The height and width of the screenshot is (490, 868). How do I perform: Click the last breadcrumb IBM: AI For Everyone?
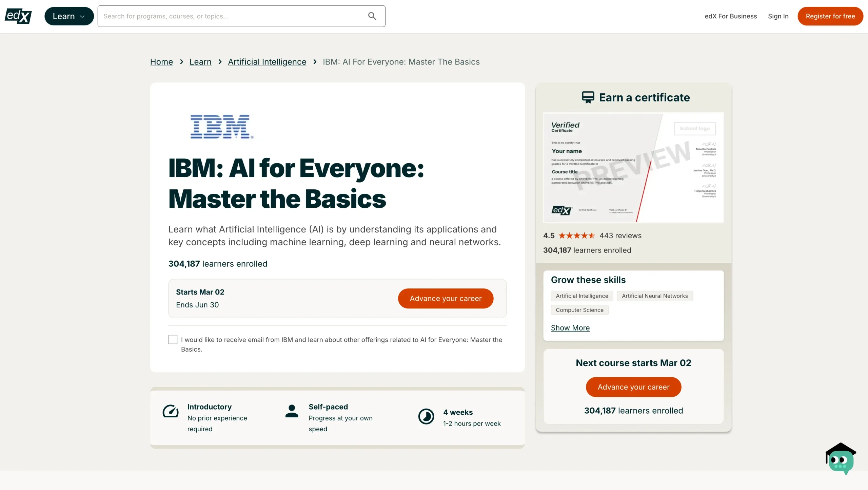pos(401,62)
